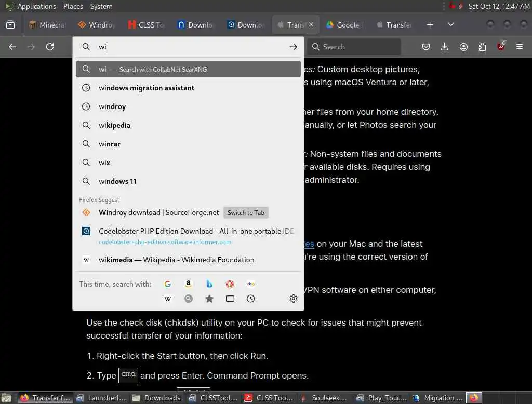Switch to the Windroy tab
The height and width of the screenshot is (404, 532).
tap(97, 25)
